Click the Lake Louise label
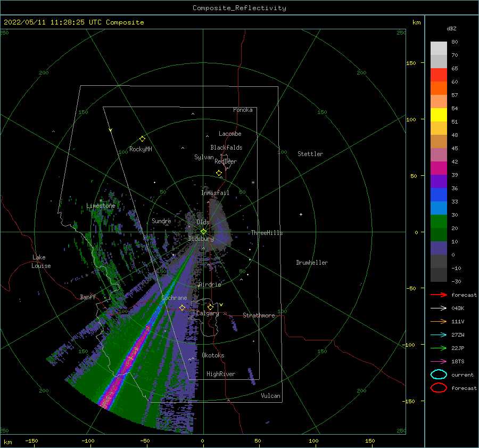The width and height of the screenshot is (479, 448). click(41, 262)
